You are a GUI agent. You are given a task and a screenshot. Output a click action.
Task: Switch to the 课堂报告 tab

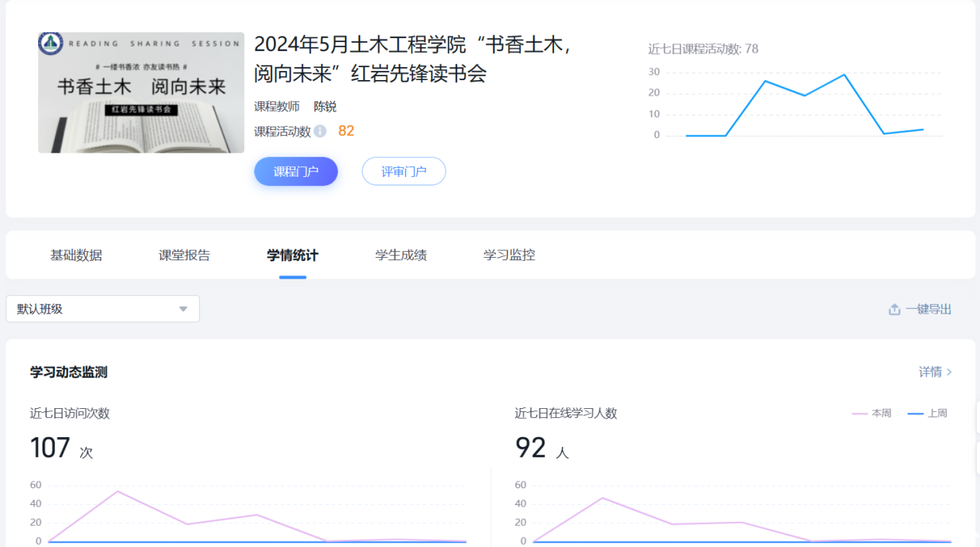185,256
